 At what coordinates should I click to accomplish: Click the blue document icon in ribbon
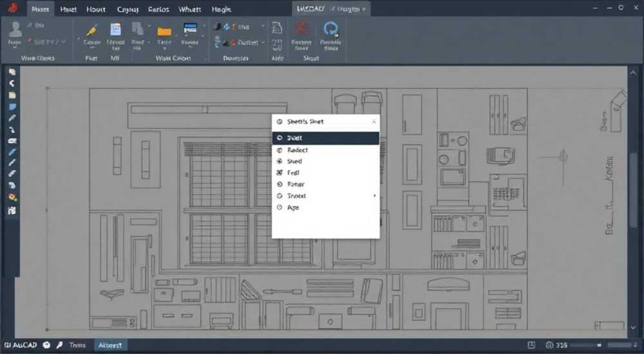click(x=116, y=30)
